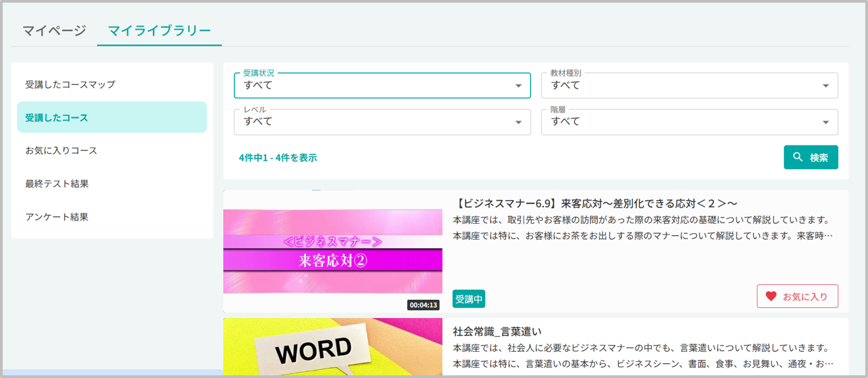Open 受講したコースマップ in the sidebar
This screenshot has width=868, height=378.
(112, 85)
